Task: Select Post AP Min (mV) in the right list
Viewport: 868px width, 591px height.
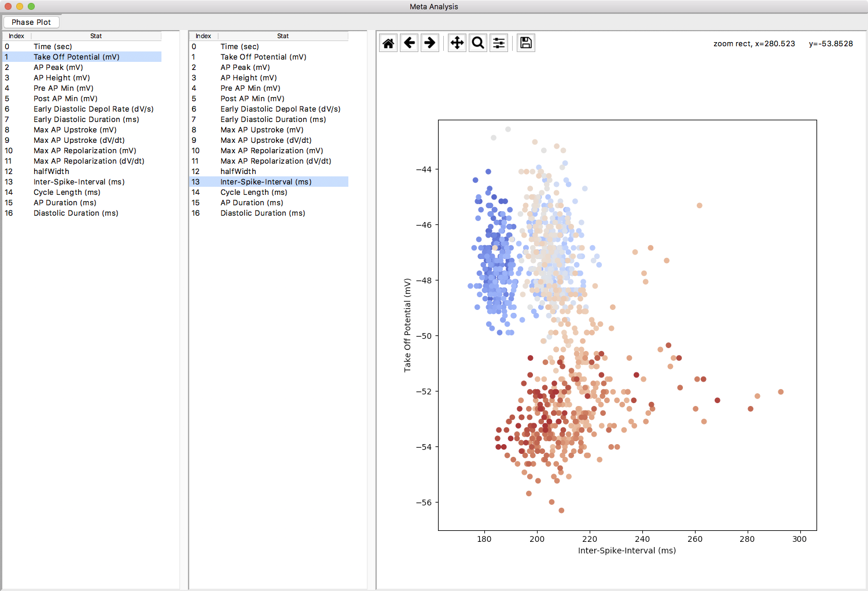Action: 269,98
